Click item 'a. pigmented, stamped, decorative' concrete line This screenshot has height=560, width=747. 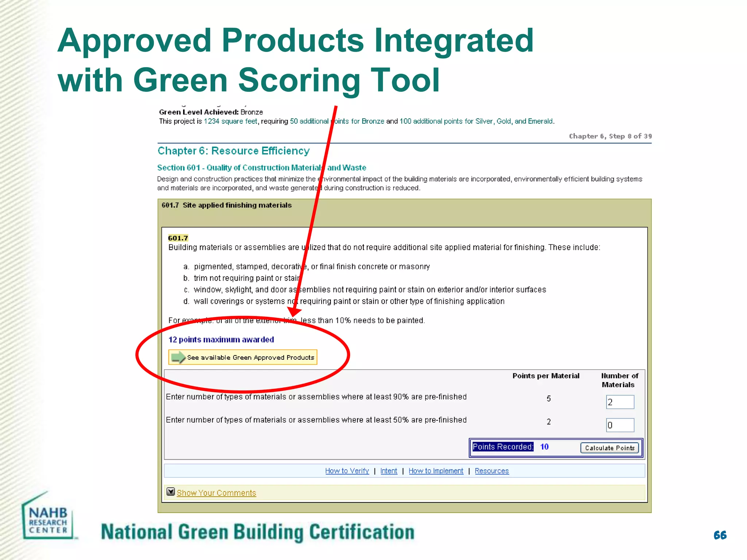tap(306, 267)
